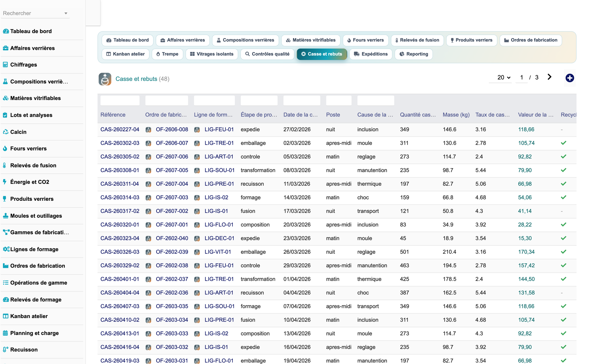Open the Reporting tab
The width and height of the screenshot is (589, 364).
(414, 54)
